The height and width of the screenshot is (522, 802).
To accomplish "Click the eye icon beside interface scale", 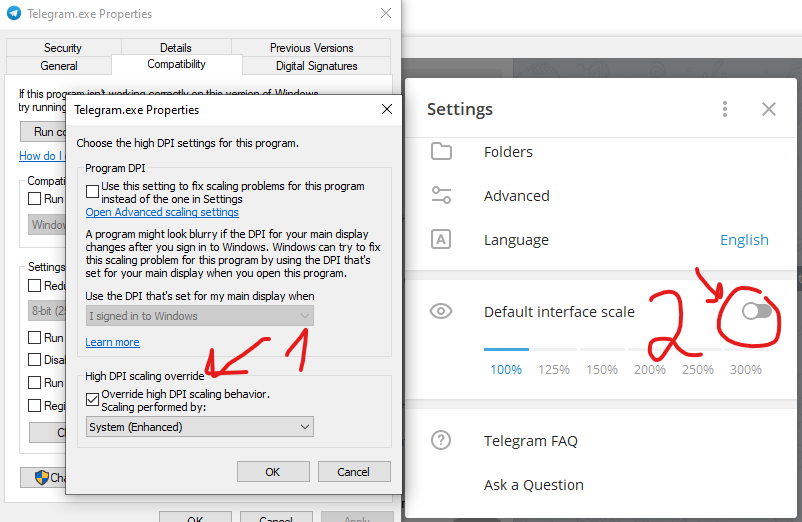I will click(441, 311).
